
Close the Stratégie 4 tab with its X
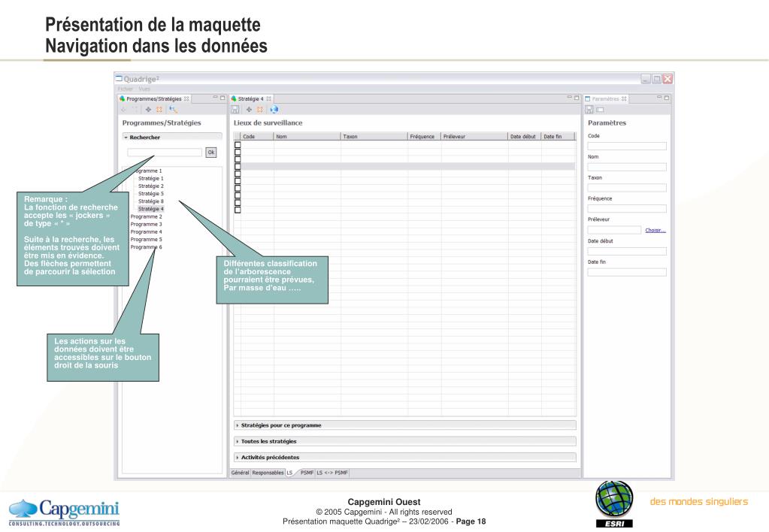[x=269, y=98]
